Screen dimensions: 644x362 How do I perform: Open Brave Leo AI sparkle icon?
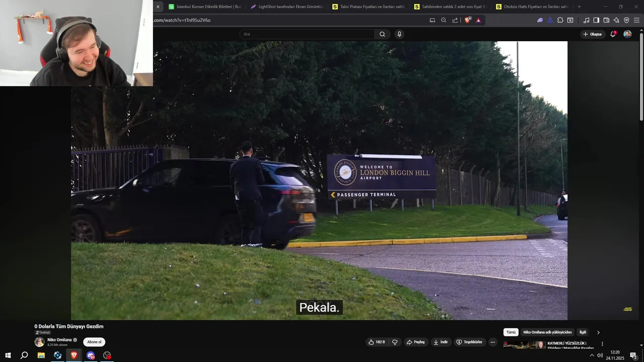click(616, 20)
